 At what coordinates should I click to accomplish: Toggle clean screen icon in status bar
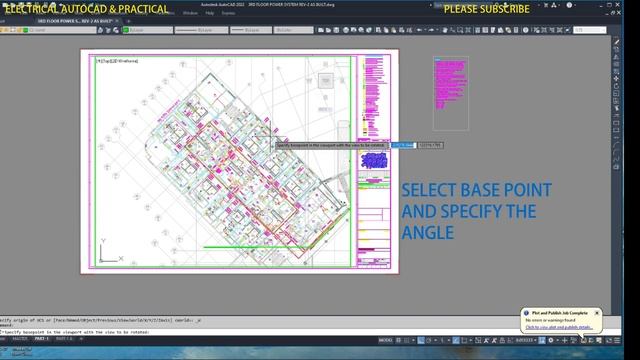pos(609,340)
